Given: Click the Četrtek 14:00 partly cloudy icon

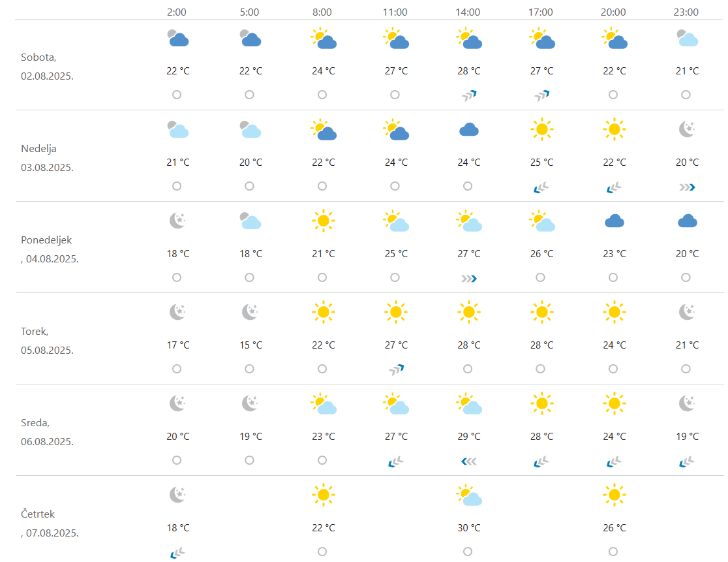Looking at the screenshot, I should click(x=469, y=496).
